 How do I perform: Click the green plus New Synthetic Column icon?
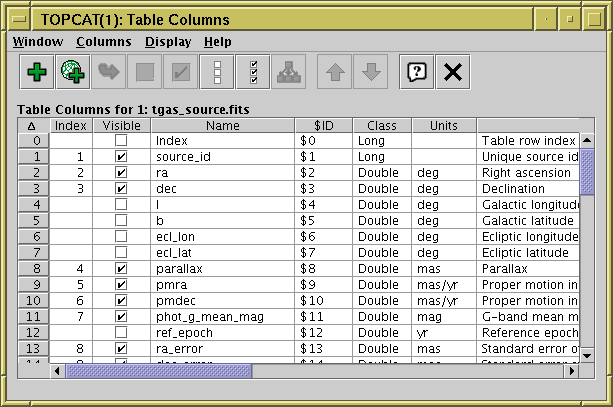(x=36, y=71)
